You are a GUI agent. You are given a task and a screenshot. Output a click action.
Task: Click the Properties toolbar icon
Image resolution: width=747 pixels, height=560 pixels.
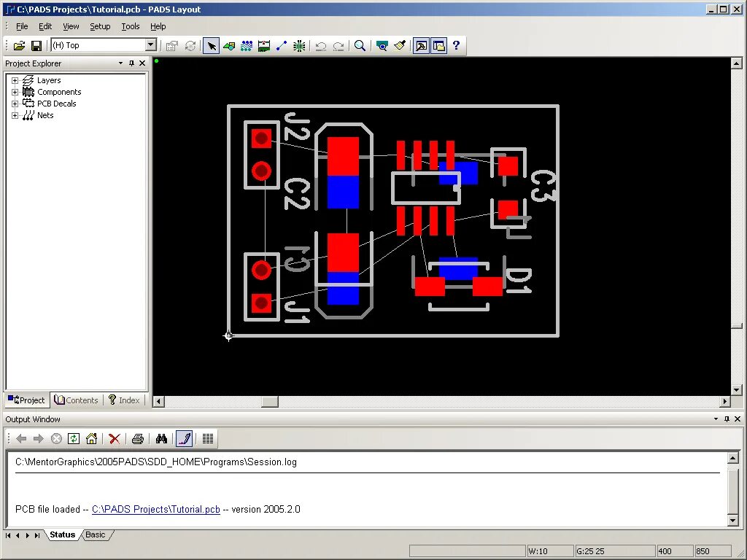click(x=172, y=46)
